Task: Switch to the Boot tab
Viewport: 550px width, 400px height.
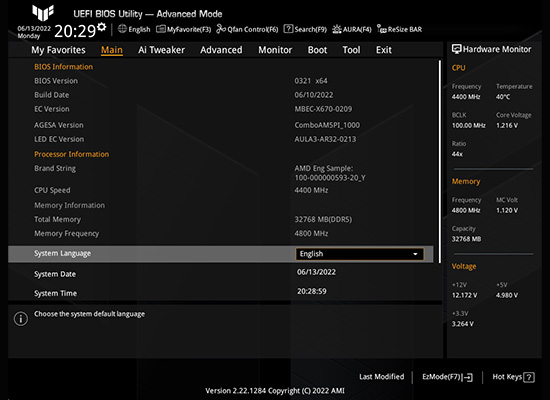Action: point(317,50)
